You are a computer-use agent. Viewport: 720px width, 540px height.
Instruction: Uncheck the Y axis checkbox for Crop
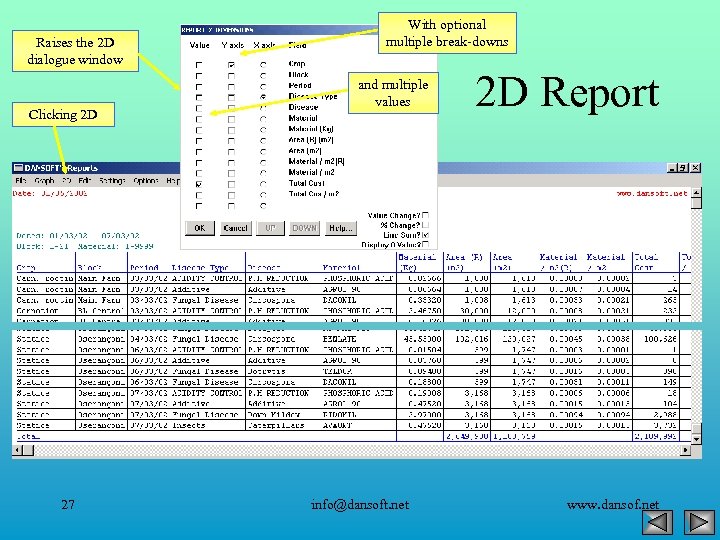[x=231, y=65]
